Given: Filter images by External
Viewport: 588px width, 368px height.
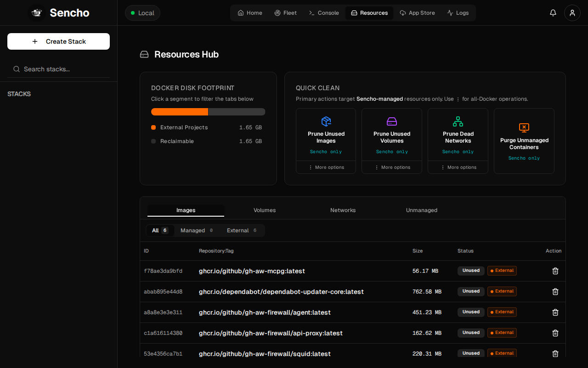Looking at the screenshot, I should pos(242,230).
